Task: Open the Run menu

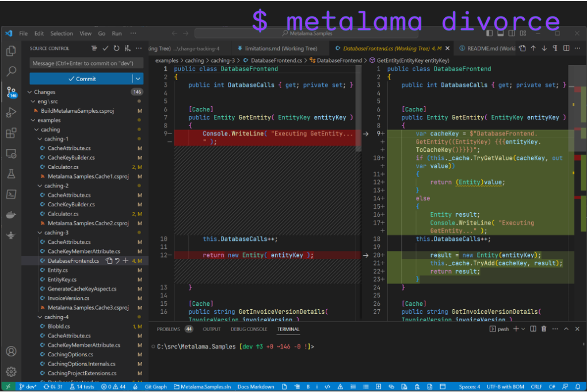Action: point(117,33)
